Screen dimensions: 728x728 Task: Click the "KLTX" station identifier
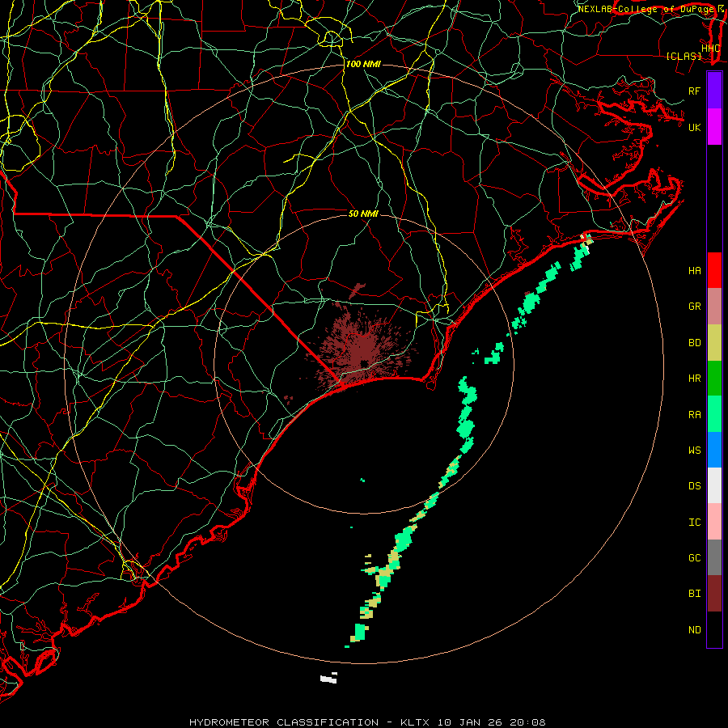(x=415, y=722)
